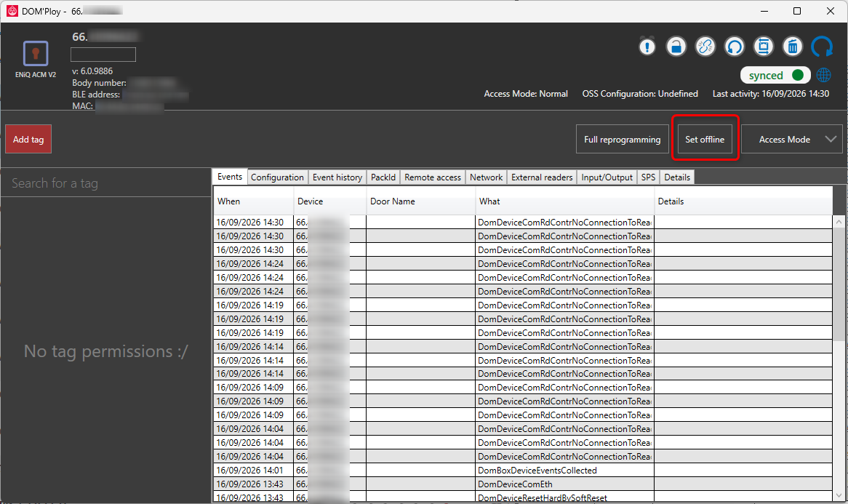This screenshot has width=848, height=504.
Task: Open the Details tab
Action: point(677,177)
